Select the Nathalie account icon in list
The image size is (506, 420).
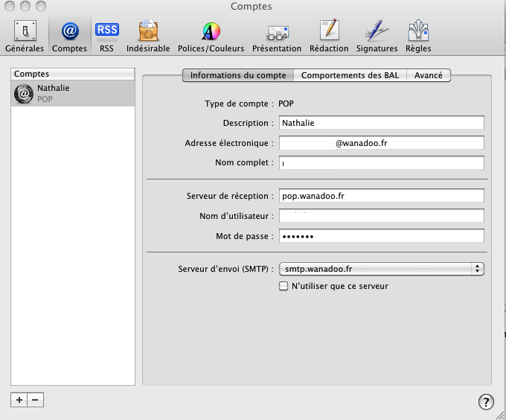coord(24,94)
